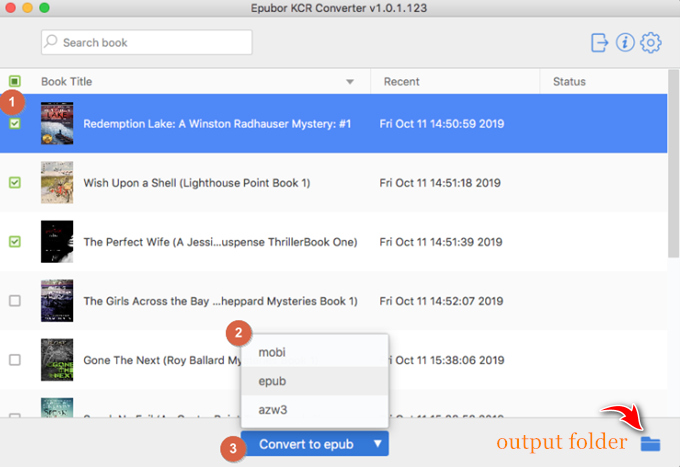The width and height of the screenshot is (680, 467).
Task: Click the date Fri Oct 11 14:52:07 2019
Action: 441,301
